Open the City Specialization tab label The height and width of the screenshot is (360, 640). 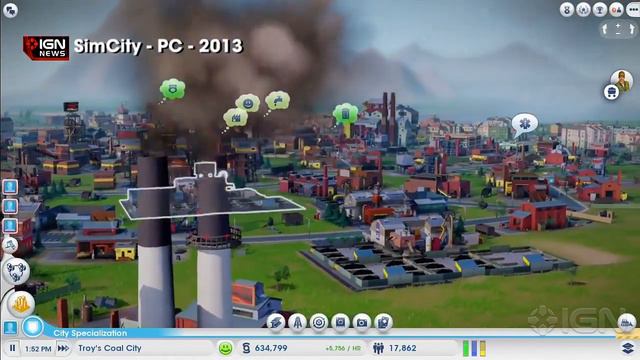click(x=90, y=333)
